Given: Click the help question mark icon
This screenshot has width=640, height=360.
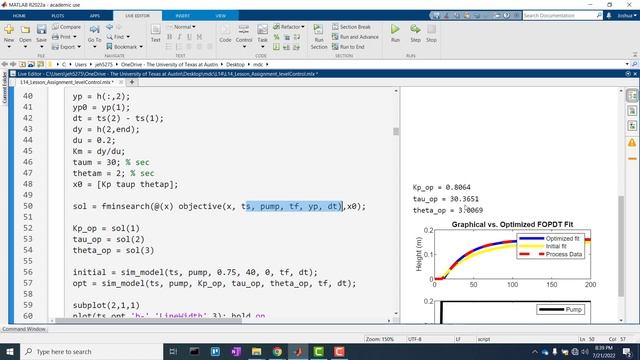Looking at the screenshot, I should [x=507, y=16].
